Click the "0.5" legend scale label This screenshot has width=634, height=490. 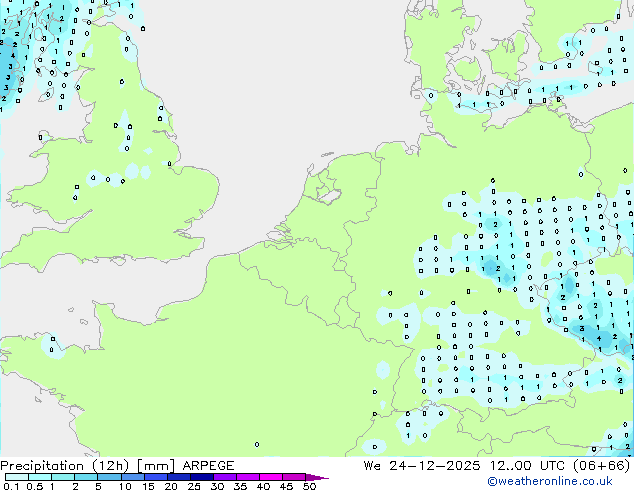[34, 486]
